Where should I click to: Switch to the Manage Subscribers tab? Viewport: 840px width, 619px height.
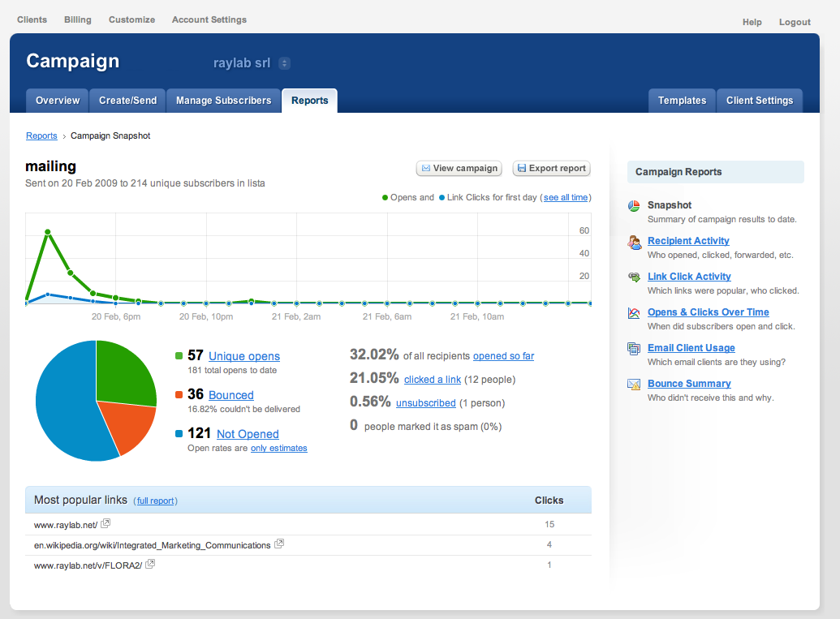(x=223, y=101)
